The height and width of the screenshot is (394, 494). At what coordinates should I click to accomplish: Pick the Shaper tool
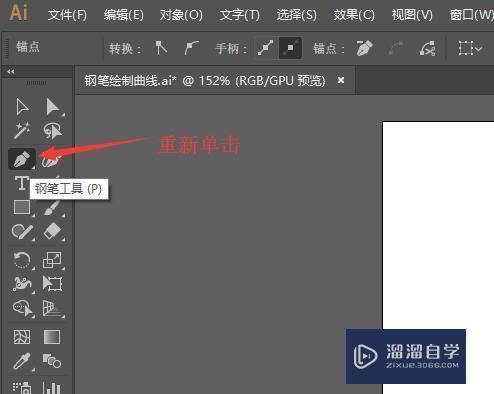(22, 231)
